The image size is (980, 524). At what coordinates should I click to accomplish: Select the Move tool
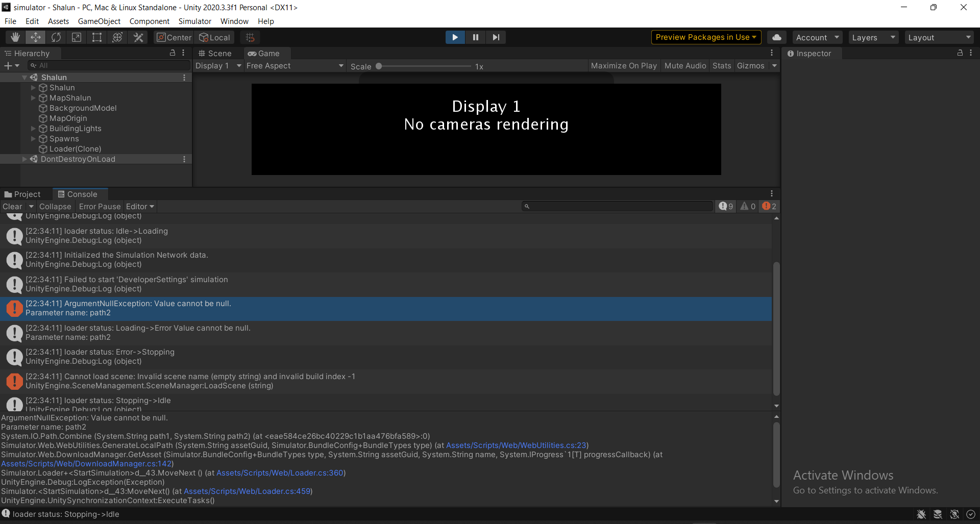coord(35,37)
